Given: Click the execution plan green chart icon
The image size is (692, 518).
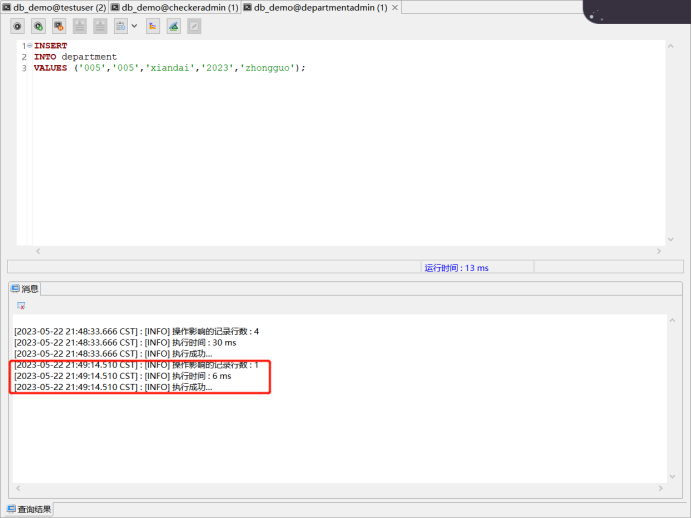Looking at the screenshot, I should click(x=173, y=26).
